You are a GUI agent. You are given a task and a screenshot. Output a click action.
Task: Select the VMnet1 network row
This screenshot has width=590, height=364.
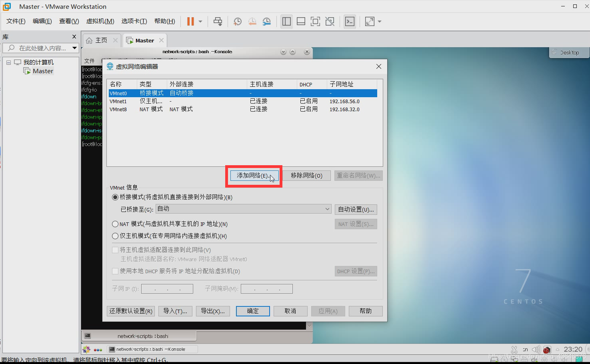click(x=243, y=101)
